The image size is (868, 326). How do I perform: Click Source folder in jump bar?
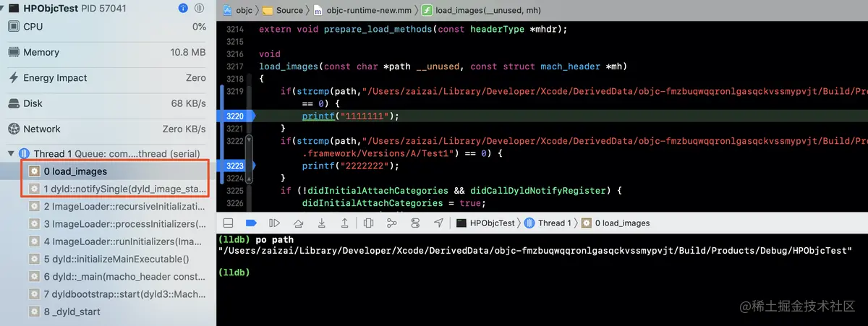pos(282,11)
